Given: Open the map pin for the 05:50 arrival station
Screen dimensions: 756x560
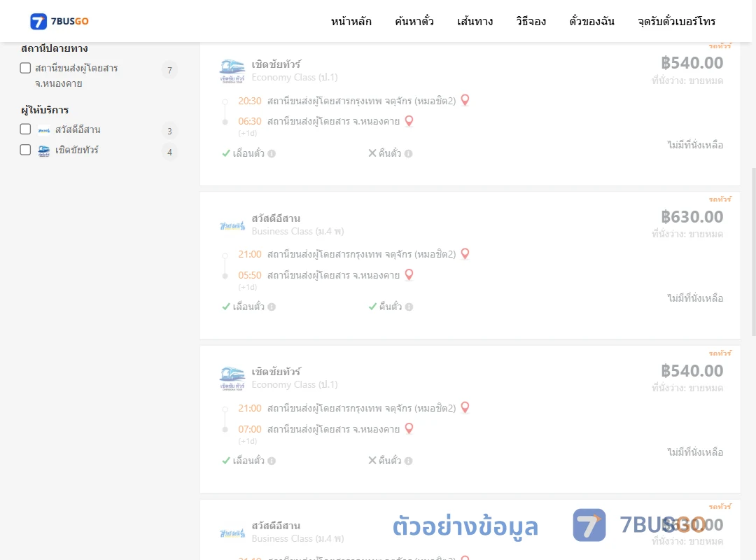Looking at the screenshot, I should coord(409,274).
